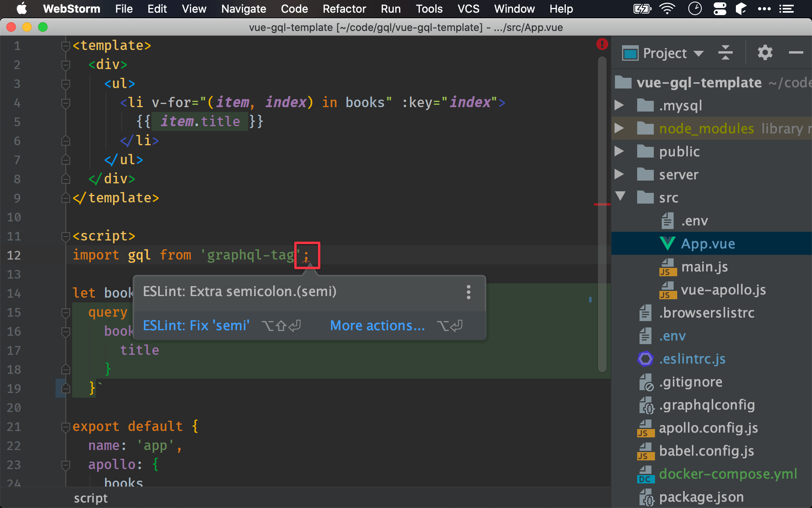This screenshot has width=812, height=508.
Task: Toggle fold marker at export default line
Action: click(x=66, y=427)
